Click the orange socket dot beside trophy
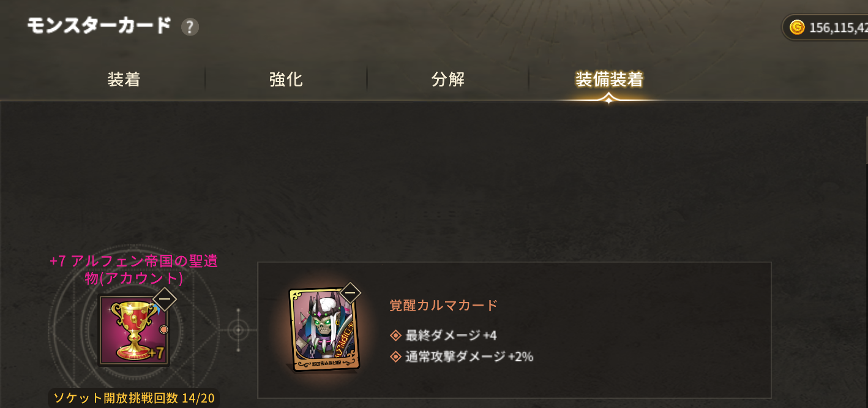 pos(163,330)
